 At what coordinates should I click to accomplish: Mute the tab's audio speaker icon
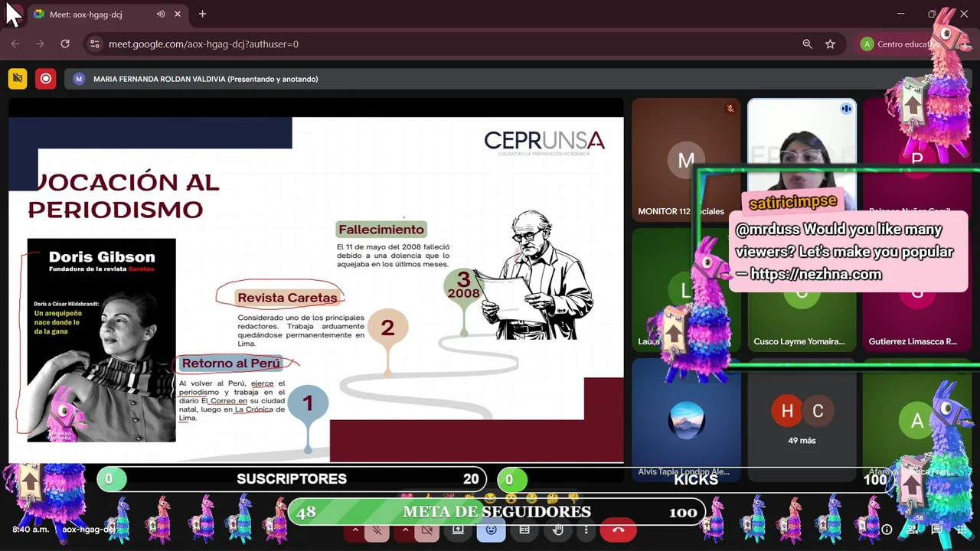pos(161,14)
